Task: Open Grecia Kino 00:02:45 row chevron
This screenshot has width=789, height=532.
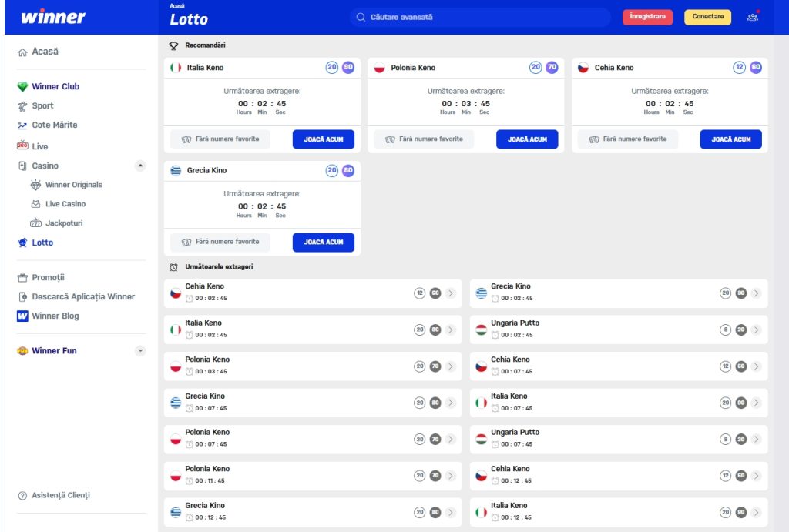Action: click(x=757, y=293)
